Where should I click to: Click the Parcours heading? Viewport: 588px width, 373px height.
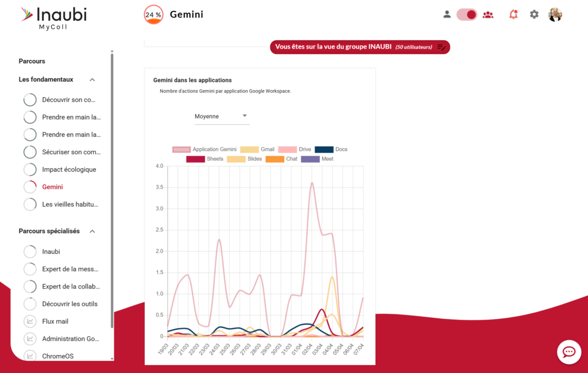click(x=32, y=61)
